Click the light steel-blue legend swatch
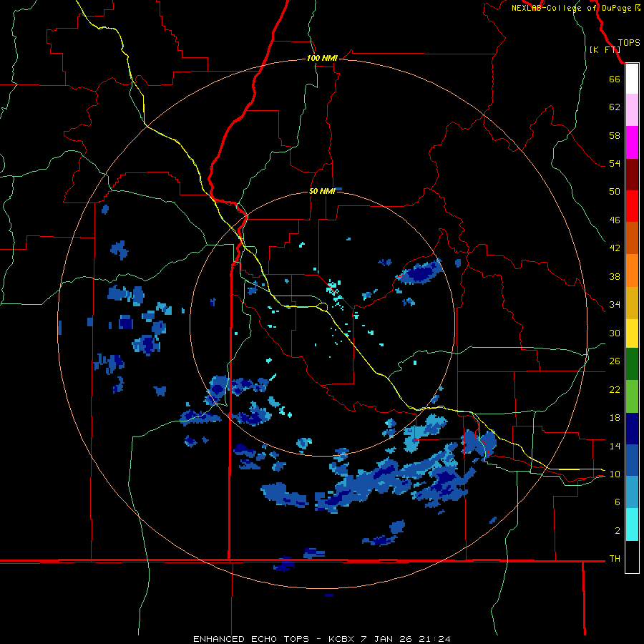Viewport: 644px width, 644px height. [632, 492]
